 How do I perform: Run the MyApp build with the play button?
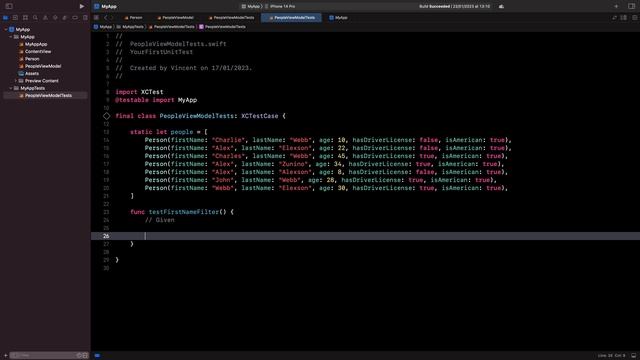[82, 6]
